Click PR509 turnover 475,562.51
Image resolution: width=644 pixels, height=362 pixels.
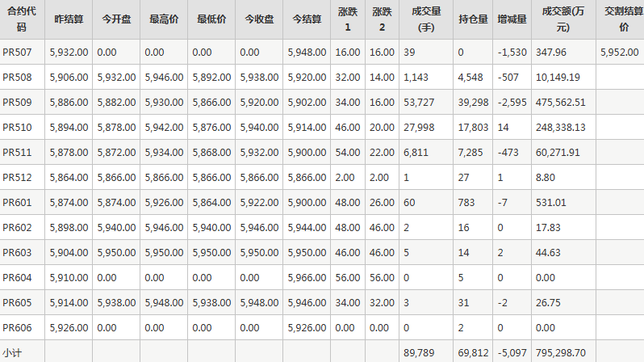[561, 103]
